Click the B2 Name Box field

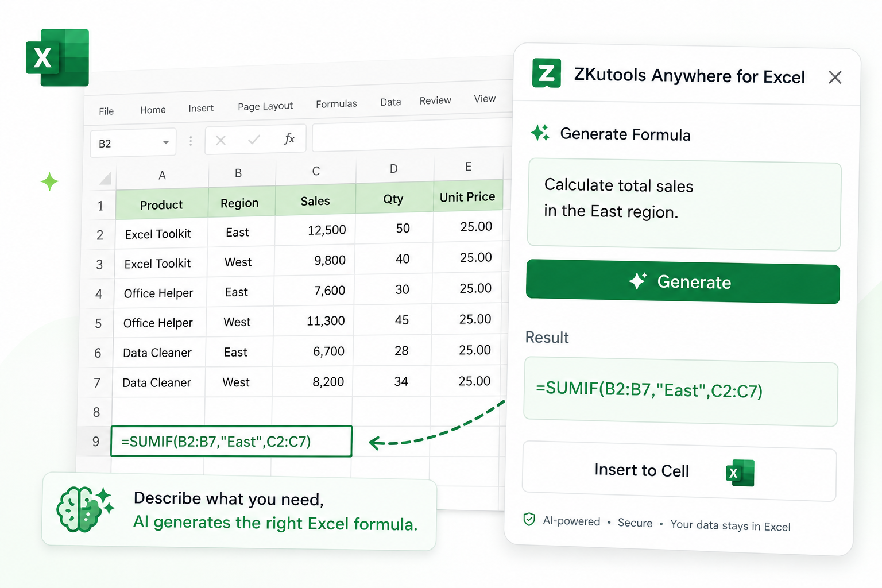pos(133,143)
